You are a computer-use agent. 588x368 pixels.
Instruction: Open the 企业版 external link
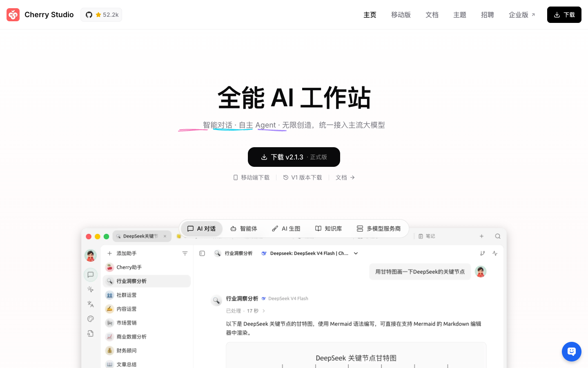pyautogui.click(x=522, y=15)
